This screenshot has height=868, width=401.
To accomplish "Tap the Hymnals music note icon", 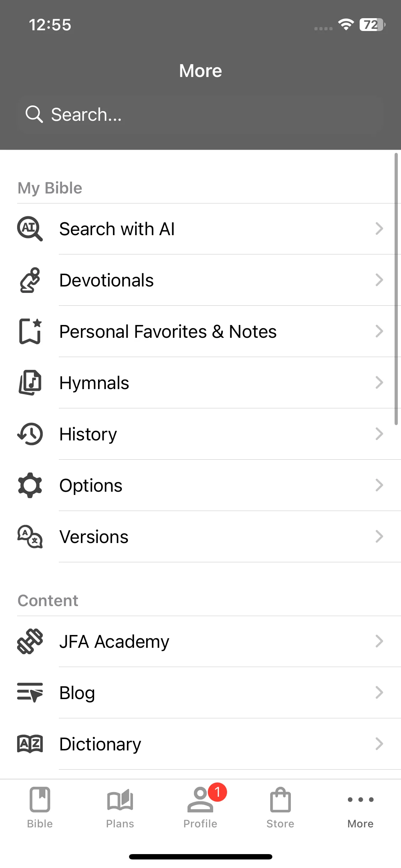I will 30,383.
